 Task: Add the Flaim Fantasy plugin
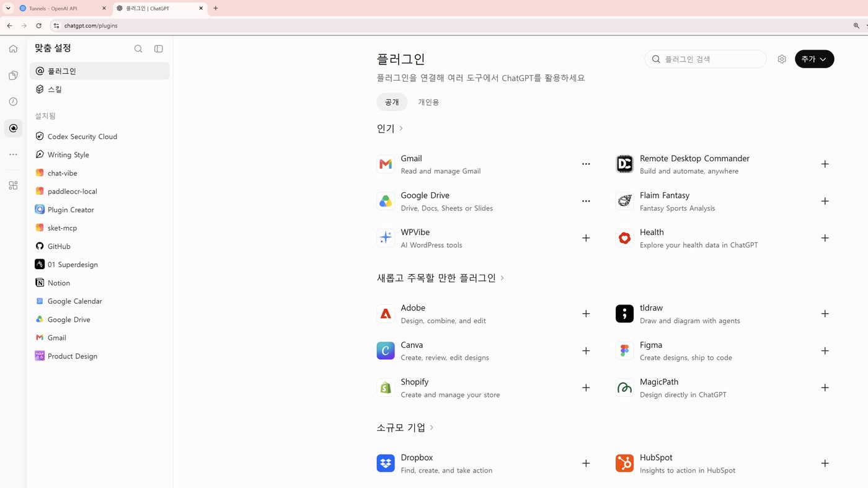[825, 202]
